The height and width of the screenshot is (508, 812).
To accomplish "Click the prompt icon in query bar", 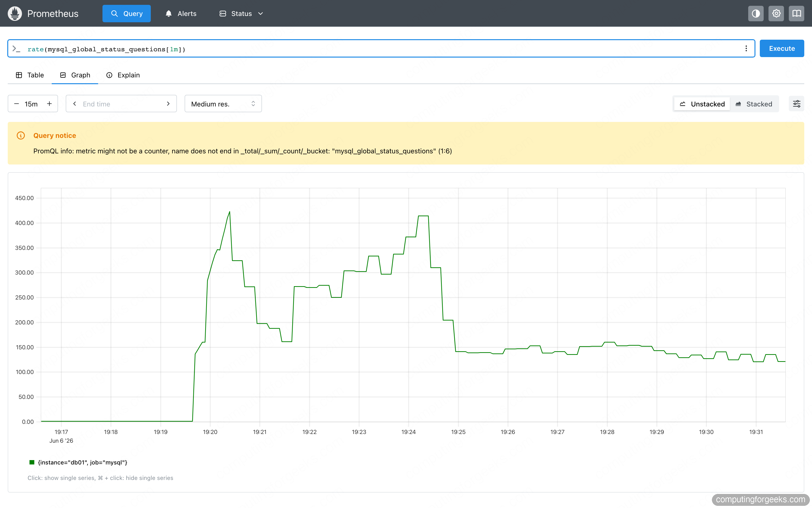I will [16, 49].
